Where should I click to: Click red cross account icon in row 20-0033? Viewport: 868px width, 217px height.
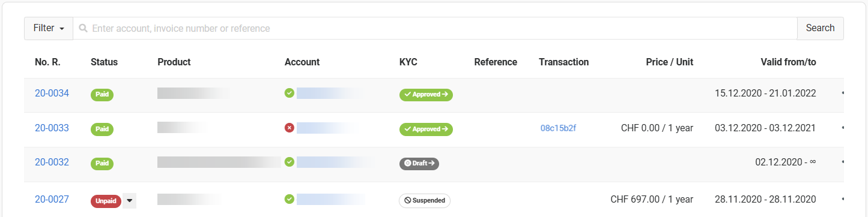click(x=289, y=128)
